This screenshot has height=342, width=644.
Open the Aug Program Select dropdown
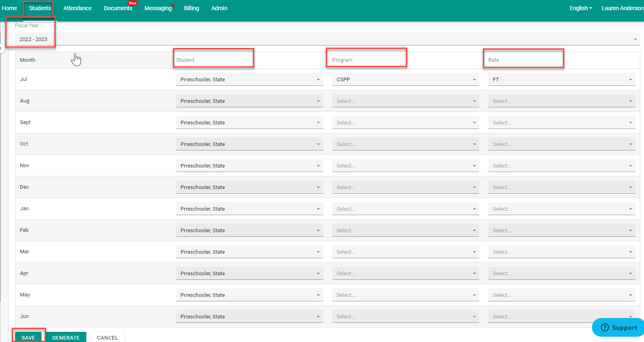pos(405,101)
